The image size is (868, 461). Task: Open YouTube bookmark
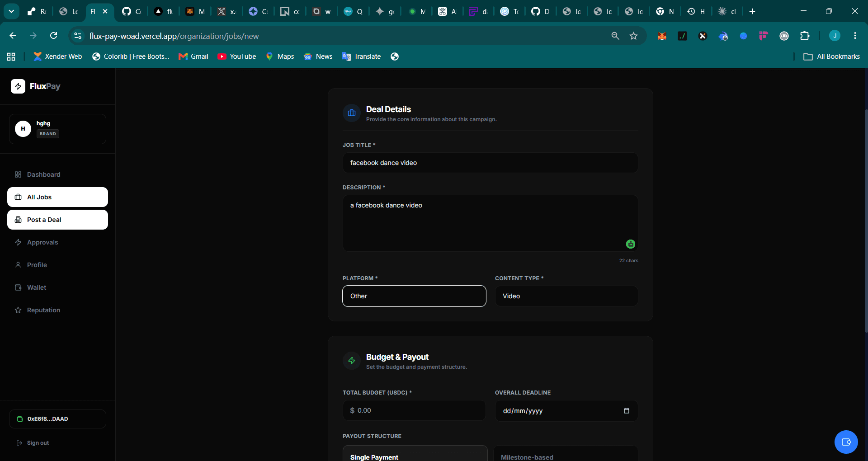(x=237, y=56)
